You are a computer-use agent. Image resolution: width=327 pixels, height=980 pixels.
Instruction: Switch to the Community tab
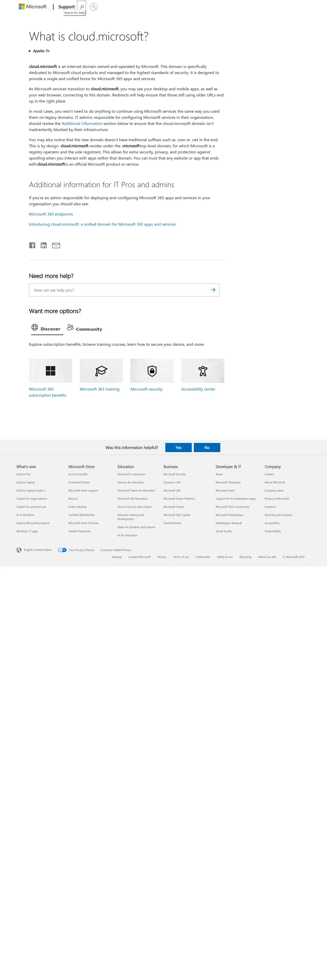[x=85, y=329]
